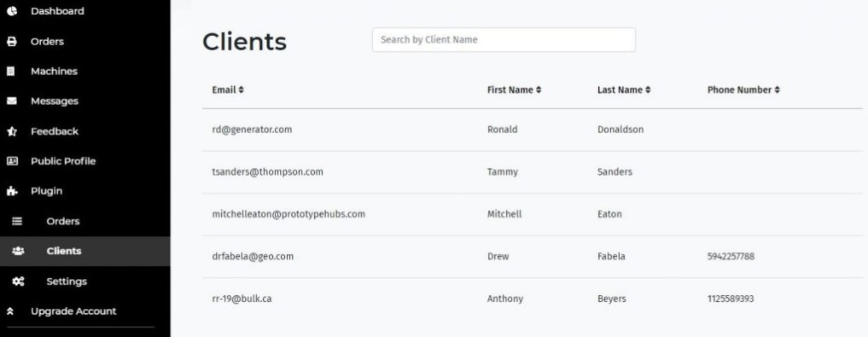868x337 pixels.
Task: Click the Dashboard pie chart icon
Action: click(12, 11)
